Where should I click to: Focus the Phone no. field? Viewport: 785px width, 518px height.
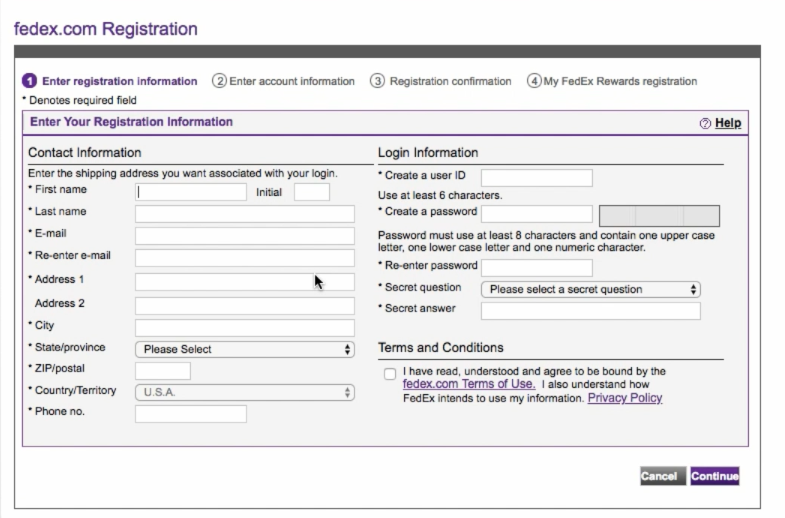coord(191,414)
